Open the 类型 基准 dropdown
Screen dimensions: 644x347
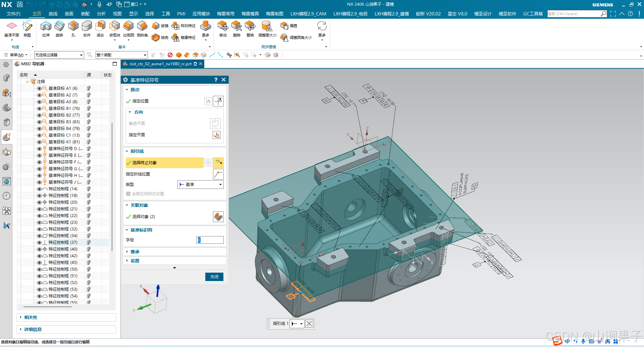[x=200, y=185]
